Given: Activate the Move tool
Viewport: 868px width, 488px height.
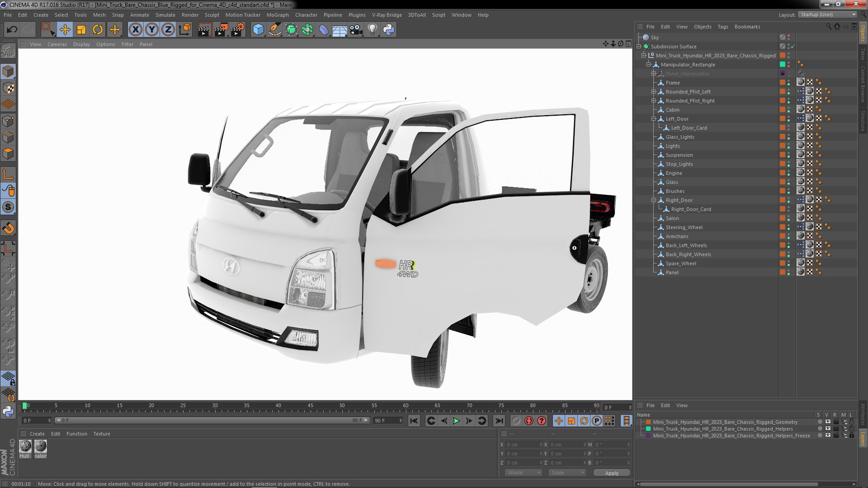Looking at the screenshot, I should coord(65,30).
